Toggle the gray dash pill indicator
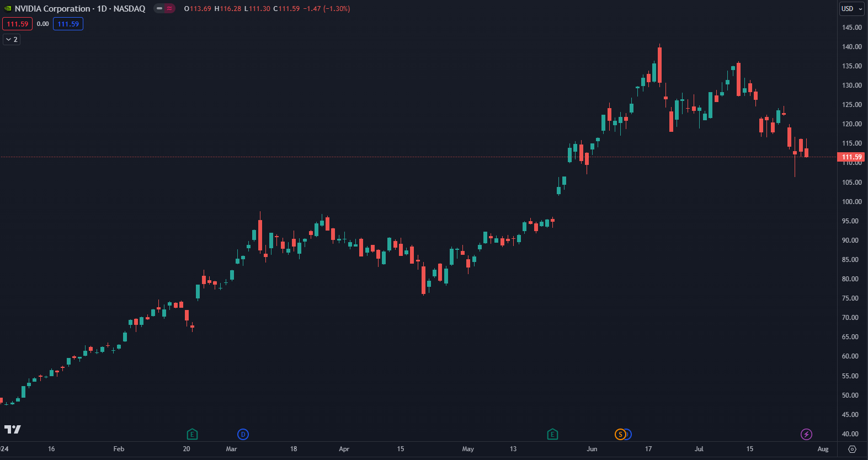This screenshot has height=460, width=868. [x=159, y=9]
